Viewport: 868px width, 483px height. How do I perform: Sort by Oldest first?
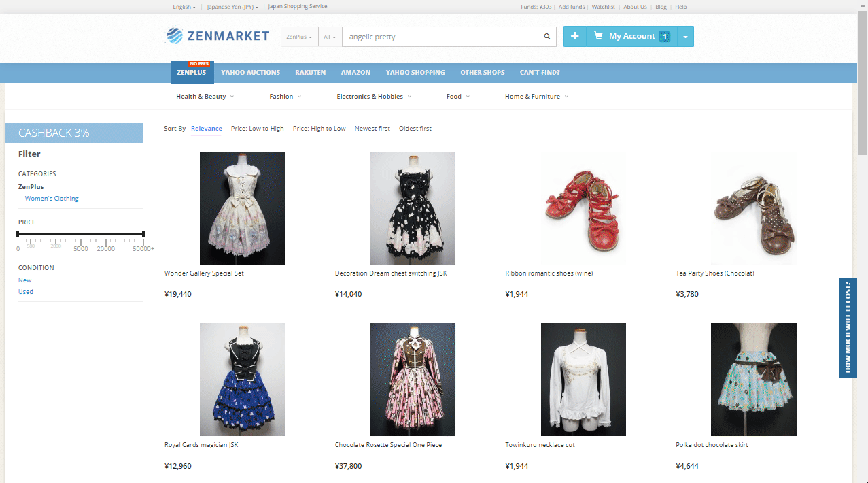tap(415, 129)
